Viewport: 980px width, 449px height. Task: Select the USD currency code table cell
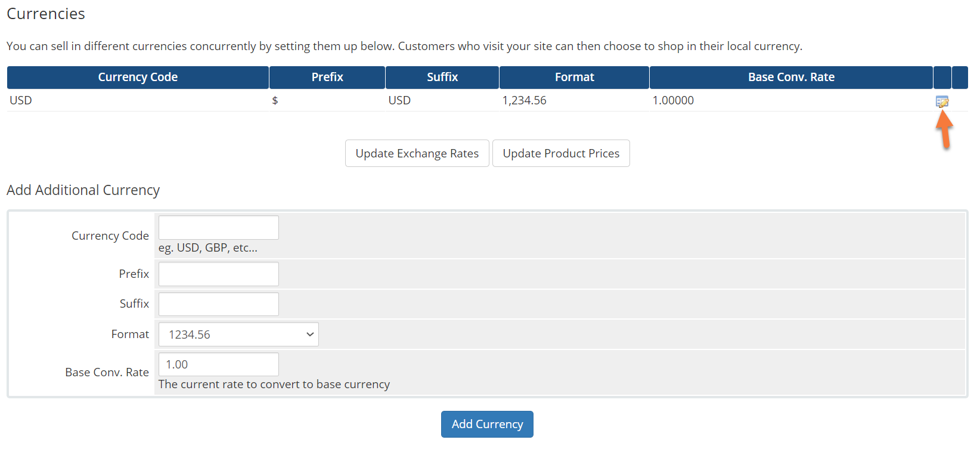click(x=21, y=100)
